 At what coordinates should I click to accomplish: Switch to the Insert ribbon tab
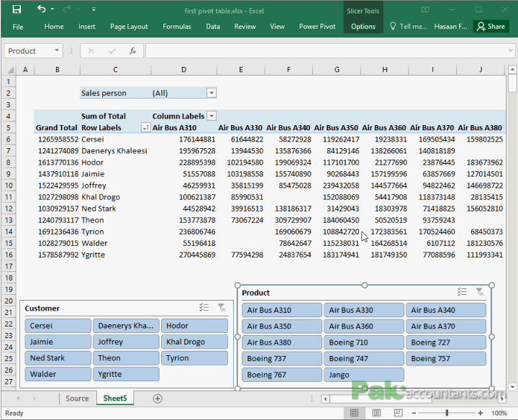click(x=87, y=27)
